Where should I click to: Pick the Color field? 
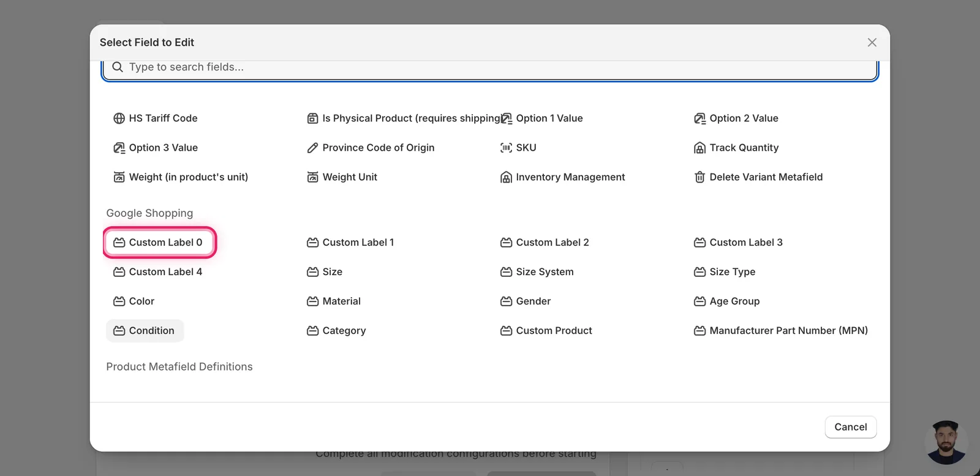[x=134, y=301]
